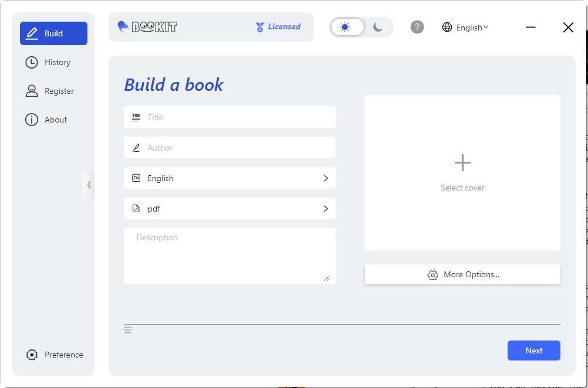Open the book language selector English

pos(229,178)
